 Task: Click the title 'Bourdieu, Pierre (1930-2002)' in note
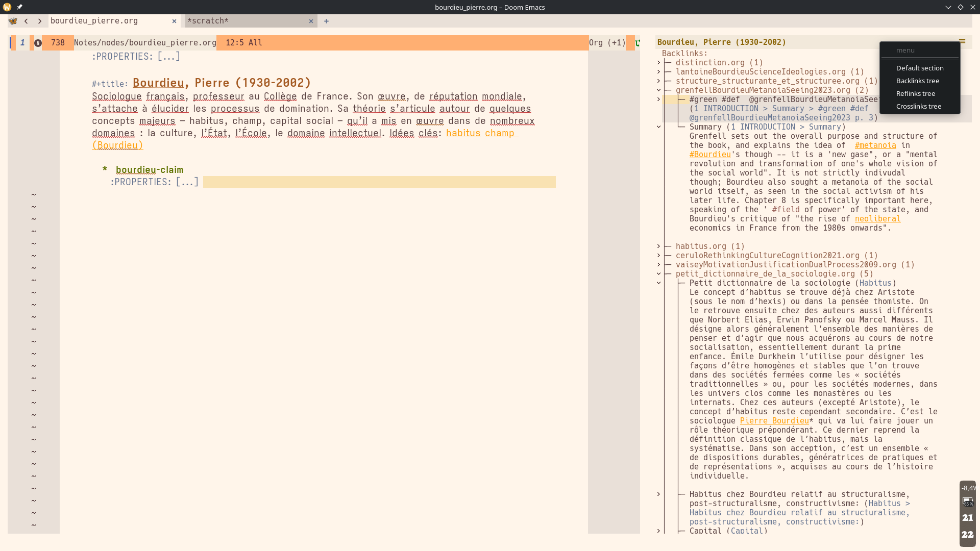coord(222,83)
